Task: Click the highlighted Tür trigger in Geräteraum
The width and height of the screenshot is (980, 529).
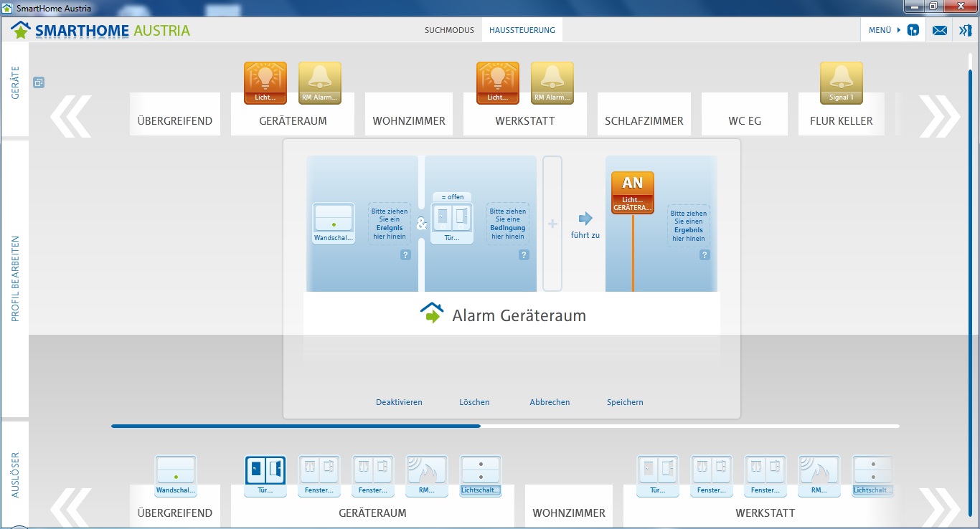Action: (265, 476)
